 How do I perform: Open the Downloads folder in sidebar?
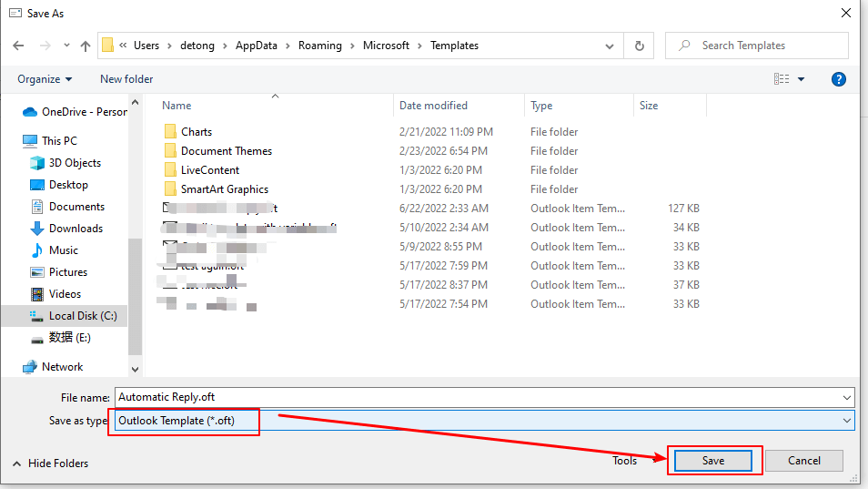76,229
